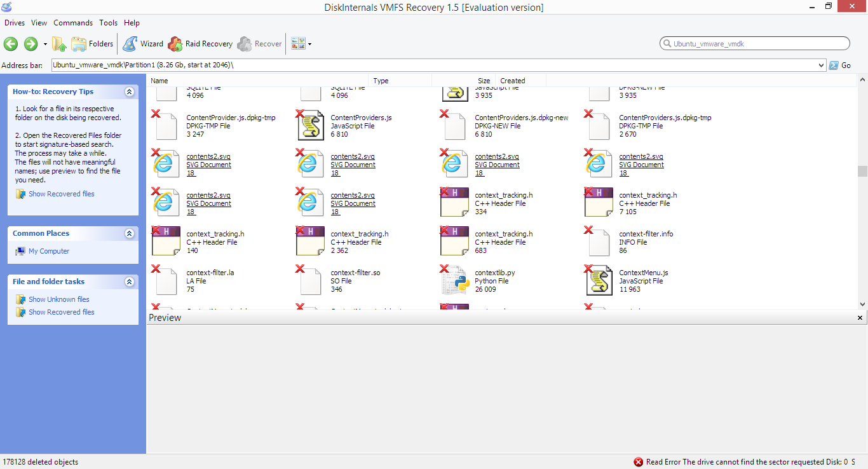
Task: Select ContentProviders.js.dpkg-new file icon
Action: [455, 126]
